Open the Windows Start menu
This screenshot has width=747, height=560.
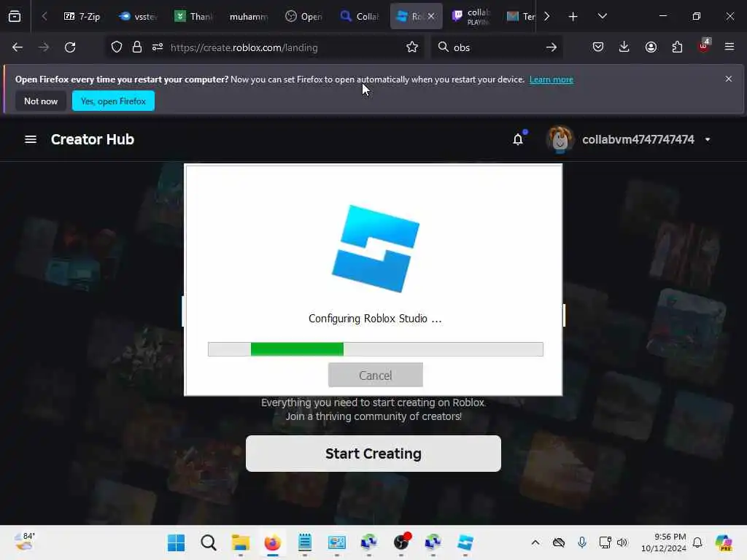click(x=177, y=542)
